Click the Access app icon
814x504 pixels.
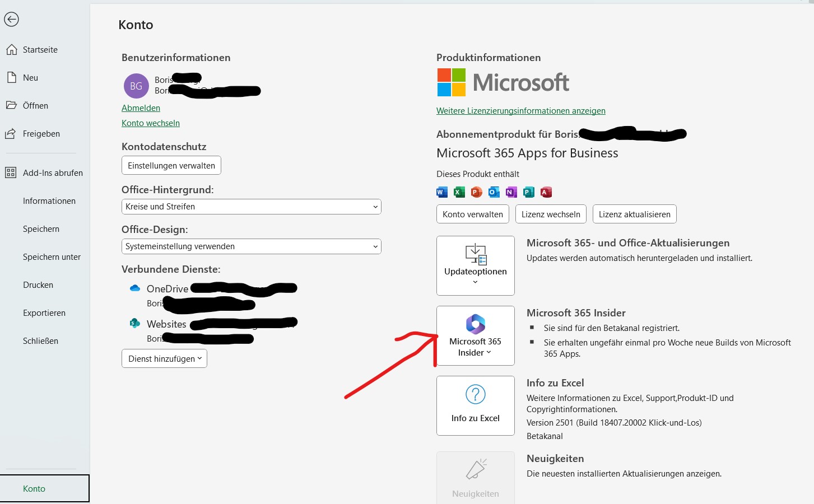click(x=546, y=192)
